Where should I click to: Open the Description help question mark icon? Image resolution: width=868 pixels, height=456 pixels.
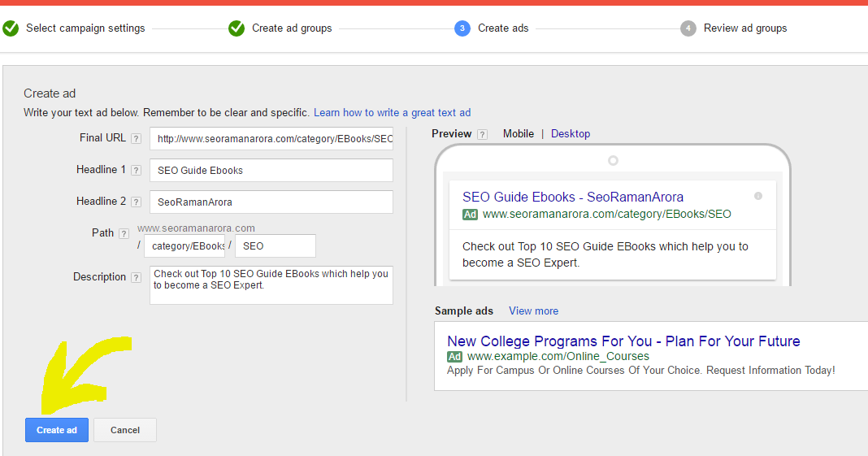tap(136, 277)
